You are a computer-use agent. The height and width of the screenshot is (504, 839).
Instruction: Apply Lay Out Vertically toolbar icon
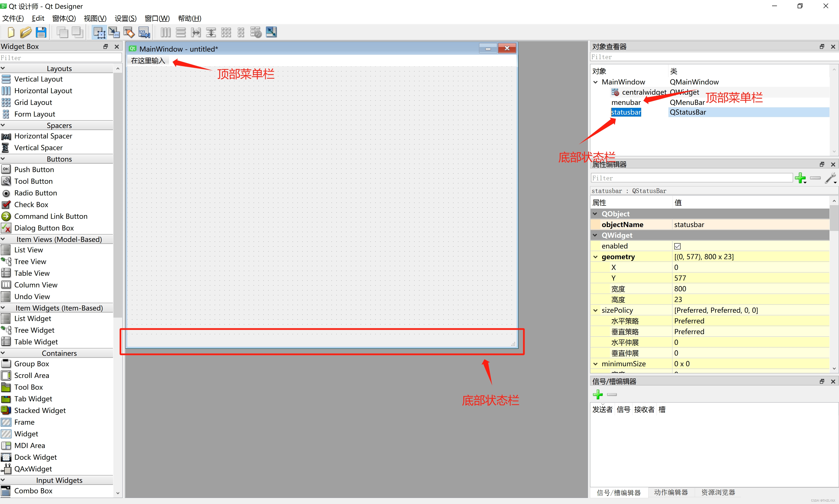[x=181, y=32]
